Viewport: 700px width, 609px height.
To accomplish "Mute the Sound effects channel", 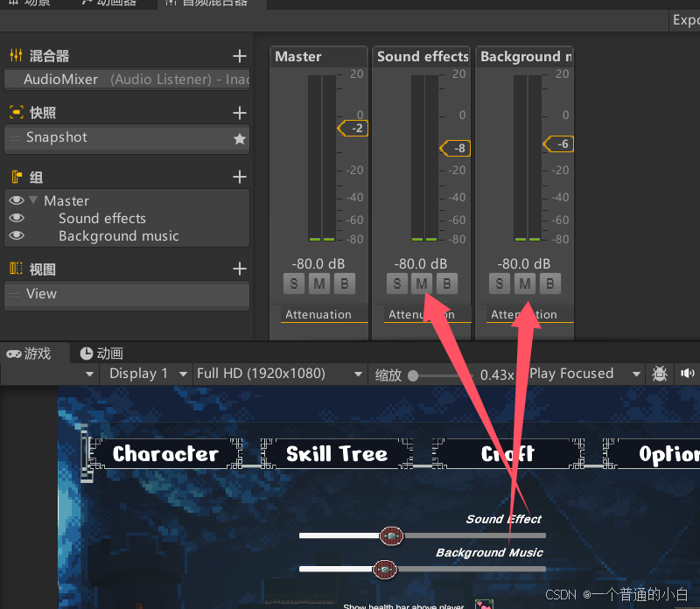I will (422, 283).
